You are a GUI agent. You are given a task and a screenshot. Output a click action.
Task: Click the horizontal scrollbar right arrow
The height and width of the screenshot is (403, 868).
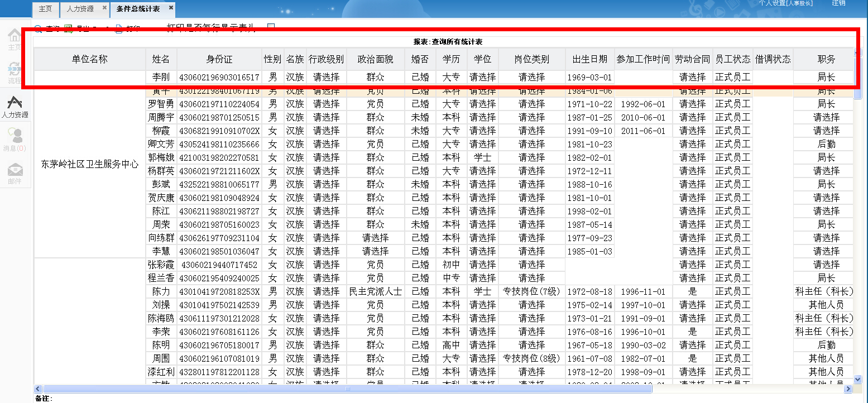point(848,388)
